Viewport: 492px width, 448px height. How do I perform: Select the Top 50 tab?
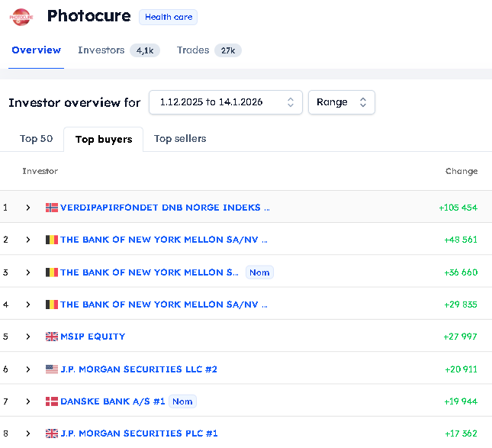coord(36,139)
